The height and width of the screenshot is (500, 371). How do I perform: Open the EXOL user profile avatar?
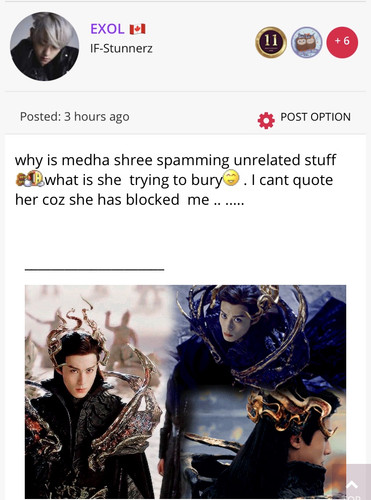45,46
